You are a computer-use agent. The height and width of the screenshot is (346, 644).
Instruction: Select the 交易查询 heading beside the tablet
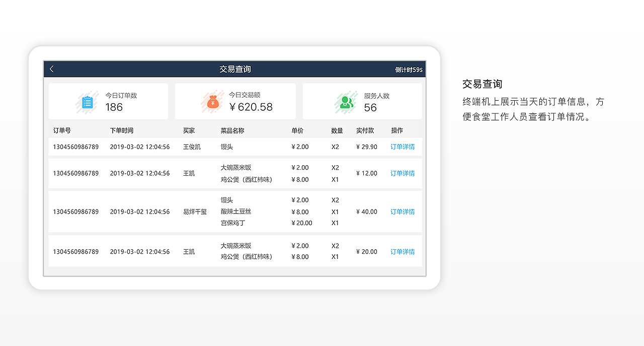[x=482, y=84]
